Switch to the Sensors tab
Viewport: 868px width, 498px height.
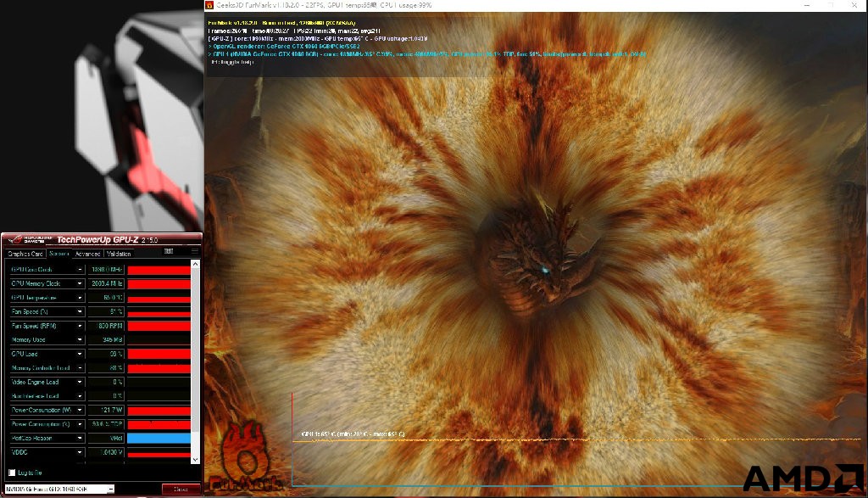58,254
